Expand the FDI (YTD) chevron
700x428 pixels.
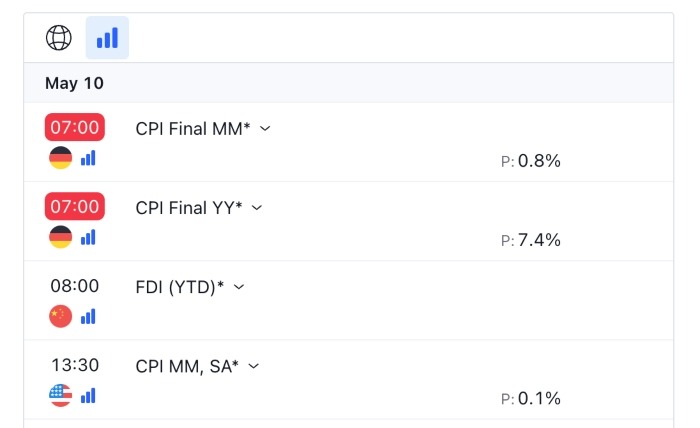point(239,287)
